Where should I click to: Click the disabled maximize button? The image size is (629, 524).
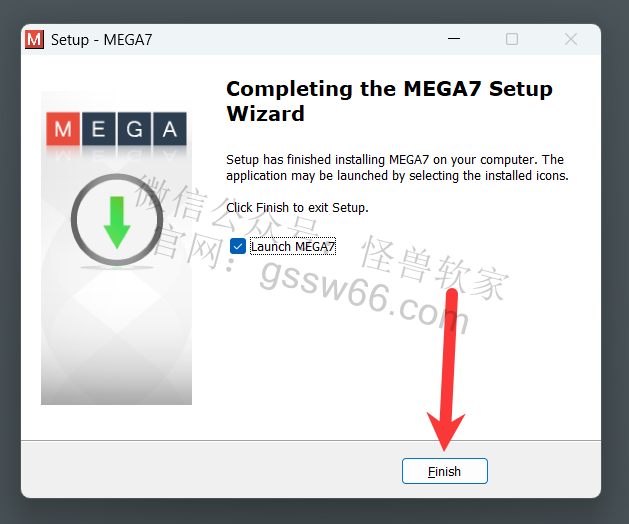[x=512, y=39]
